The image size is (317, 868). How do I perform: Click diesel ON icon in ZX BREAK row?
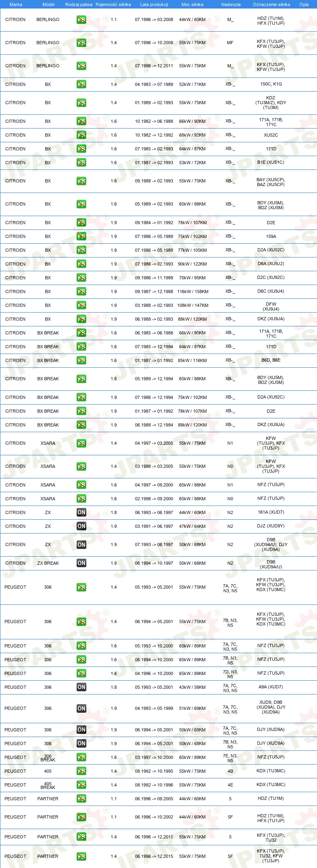(81, 563)
